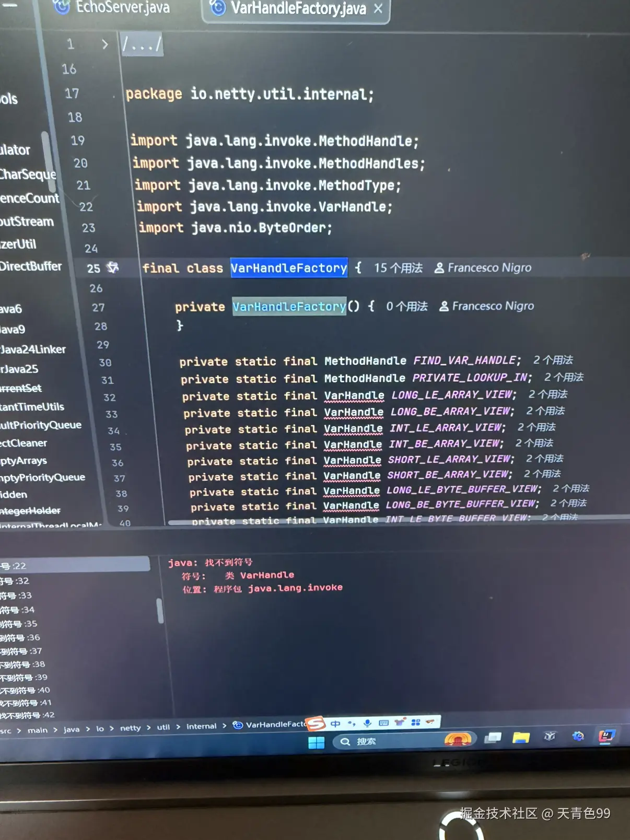The width and height of the screenshot is (630, 840).
Task: Launch File Explorer from the taskbar
Action: click(x=521, y=737)
